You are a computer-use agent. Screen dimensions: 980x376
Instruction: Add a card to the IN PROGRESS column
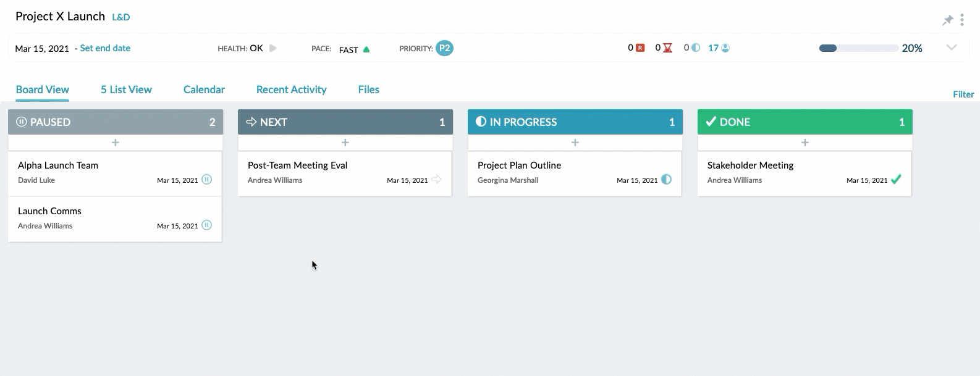tap(575, 143)
